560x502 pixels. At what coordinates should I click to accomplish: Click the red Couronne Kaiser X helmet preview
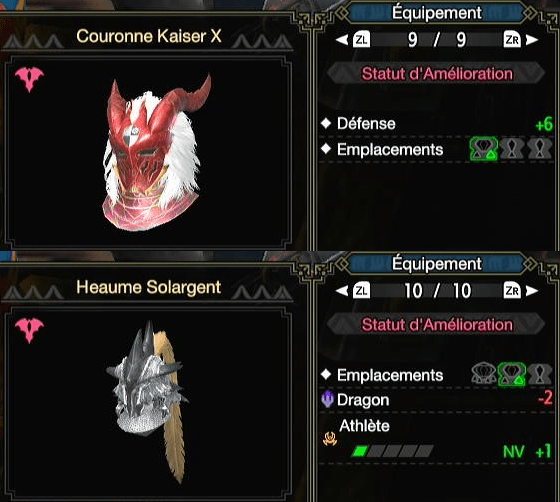coord(156,152)
